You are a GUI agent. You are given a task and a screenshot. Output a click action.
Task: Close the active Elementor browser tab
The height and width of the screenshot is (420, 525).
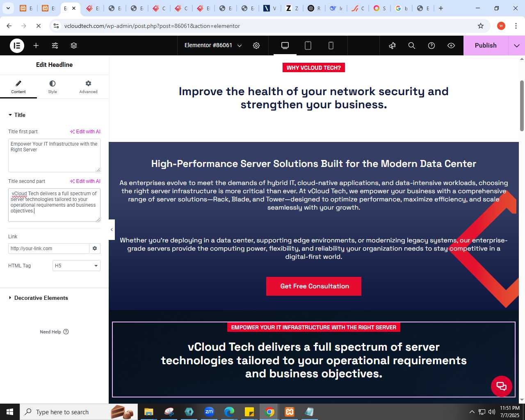tap(74, 8)
